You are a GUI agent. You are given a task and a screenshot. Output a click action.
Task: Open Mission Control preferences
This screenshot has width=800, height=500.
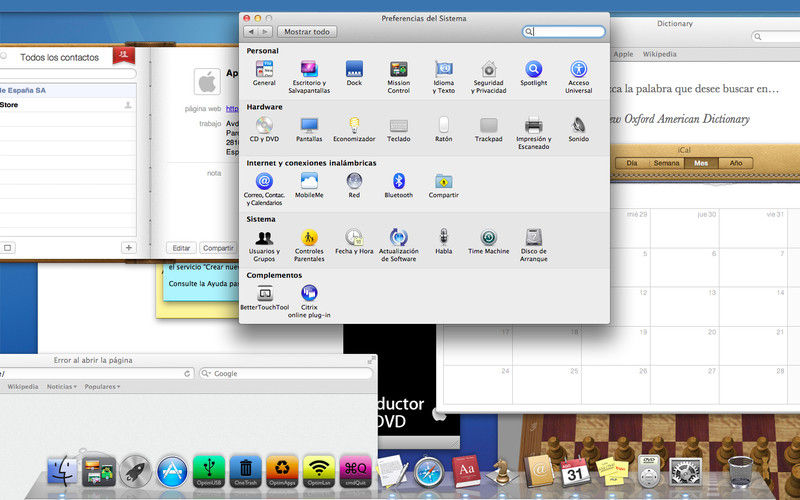click(398, 77)
